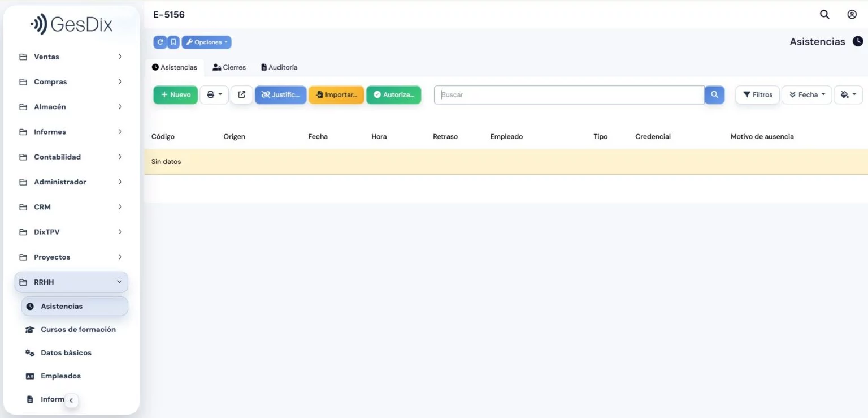Click the Motivo de ausencia column header
The height and width of the screenshot is (418, 868).
pos(762,137)
